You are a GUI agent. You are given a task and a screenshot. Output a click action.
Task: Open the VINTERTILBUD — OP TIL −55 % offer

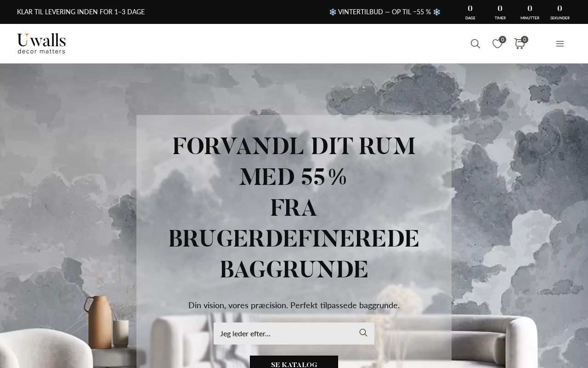384,12
